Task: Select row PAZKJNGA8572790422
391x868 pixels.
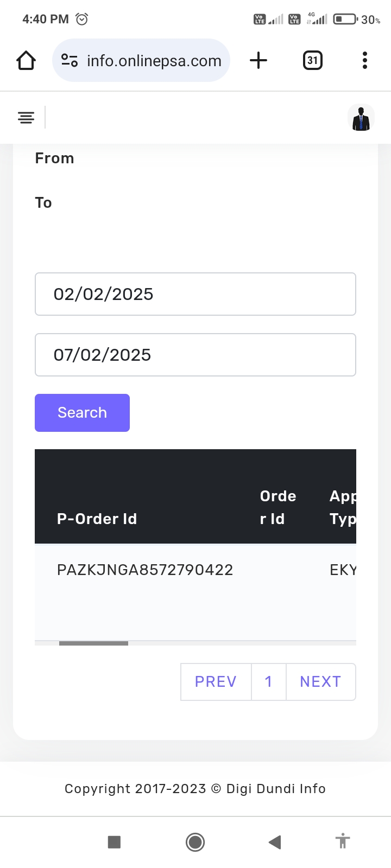Action: click(145, 570)
